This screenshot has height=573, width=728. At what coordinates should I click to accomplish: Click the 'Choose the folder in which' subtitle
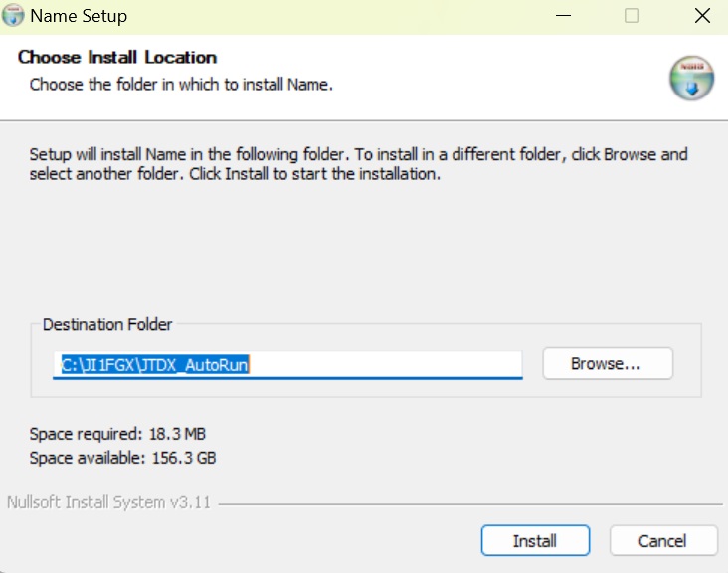(181, 85)
